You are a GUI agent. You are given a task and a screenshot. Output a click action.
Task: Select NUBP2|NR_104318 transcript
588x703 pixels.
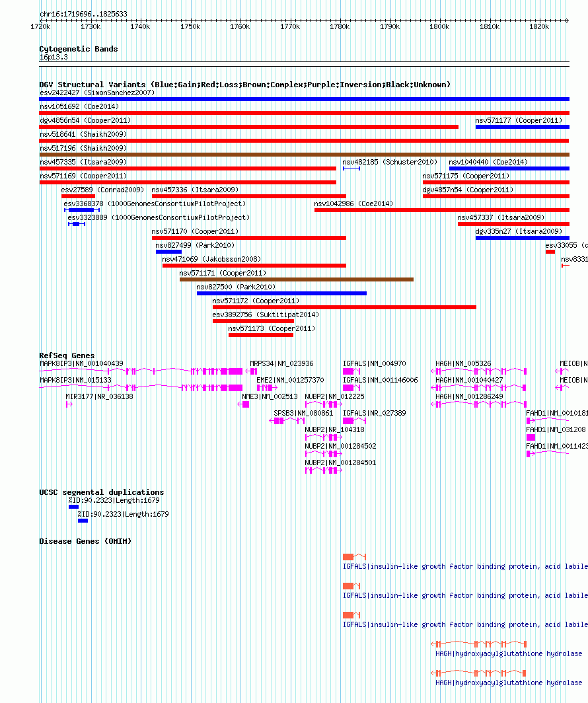coord(324,437)
